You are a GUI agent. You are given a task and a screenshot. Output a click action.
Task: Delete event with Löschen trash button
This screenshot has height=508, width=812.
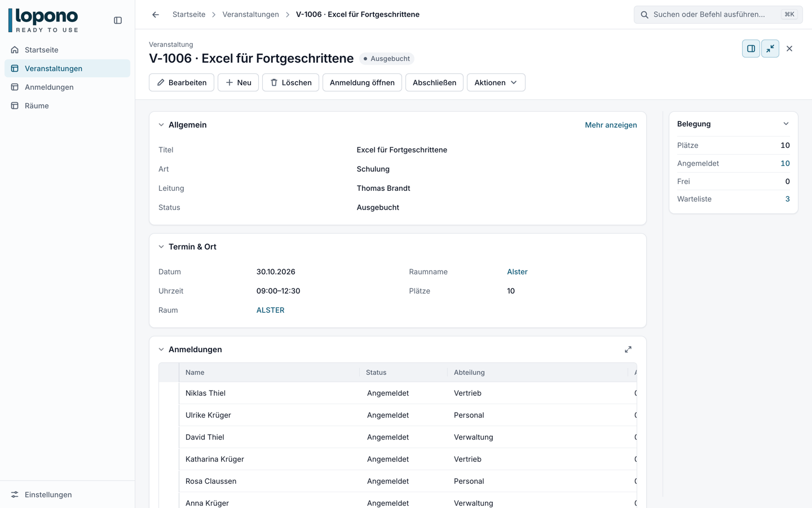pos(290,82)
